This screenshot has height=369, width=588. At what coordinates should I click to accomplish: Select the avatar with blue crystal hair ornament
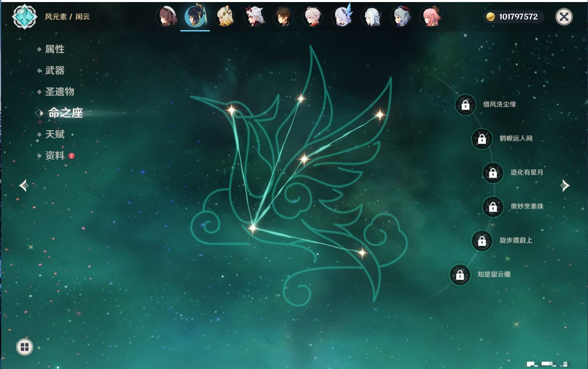pyautogui.click(x=342, y=16)
